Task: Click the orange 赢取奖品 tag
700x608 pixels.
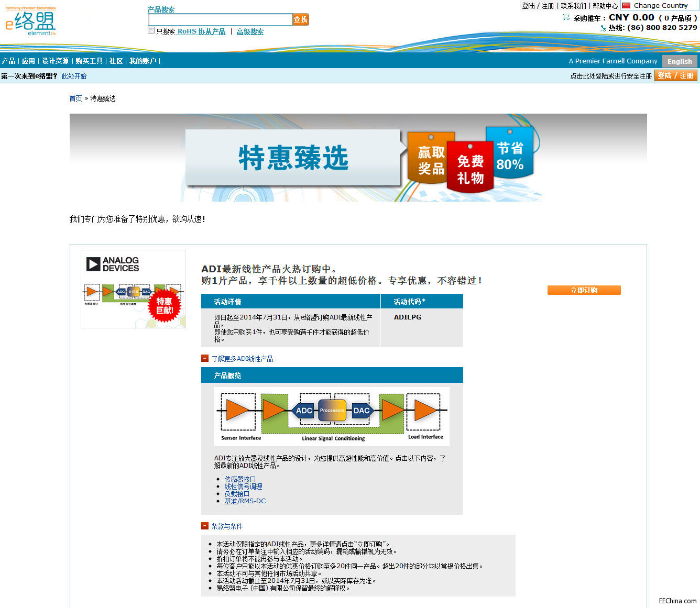Action: pos(431,159)
